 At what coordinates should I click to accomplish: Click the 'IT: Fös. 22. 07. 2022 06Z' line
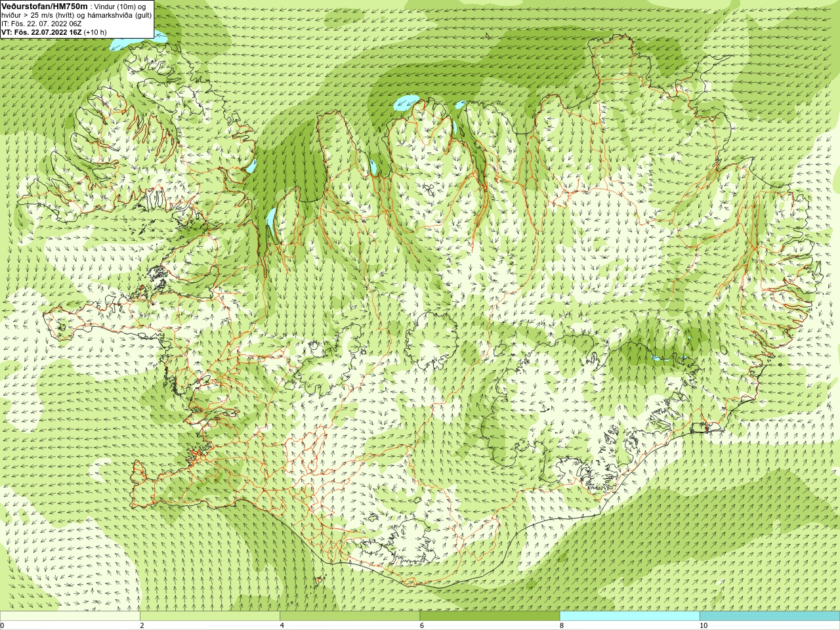click(x=42, y=24)
